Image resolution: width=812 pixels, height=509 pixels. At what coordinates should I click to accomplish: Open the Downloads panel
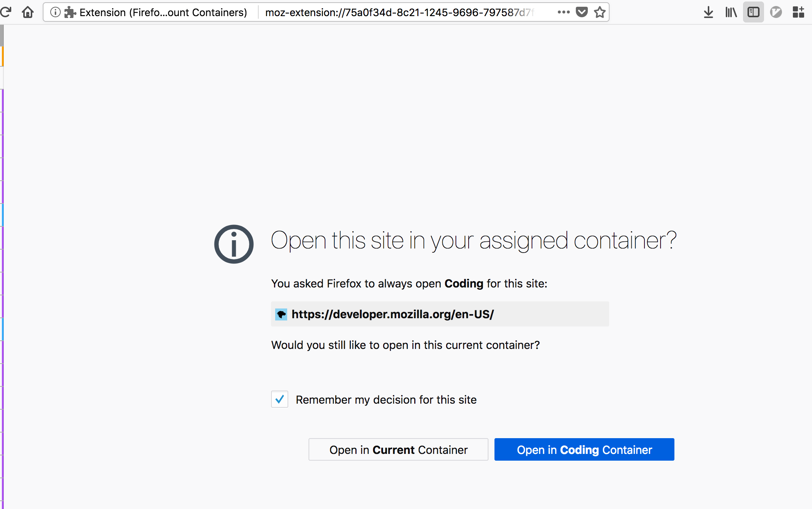pos(708,12)
